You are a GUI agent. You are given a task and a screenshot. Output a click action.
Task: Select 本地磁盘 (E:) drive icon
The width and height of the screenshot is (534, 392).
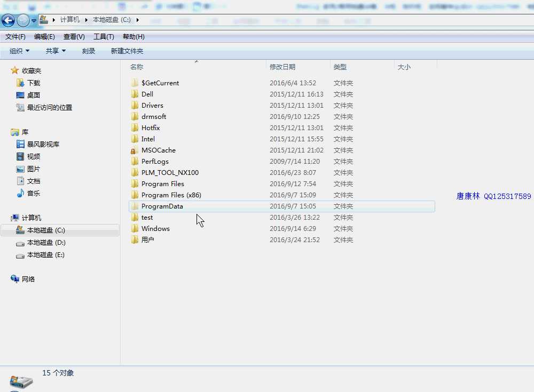coord(20,255)
